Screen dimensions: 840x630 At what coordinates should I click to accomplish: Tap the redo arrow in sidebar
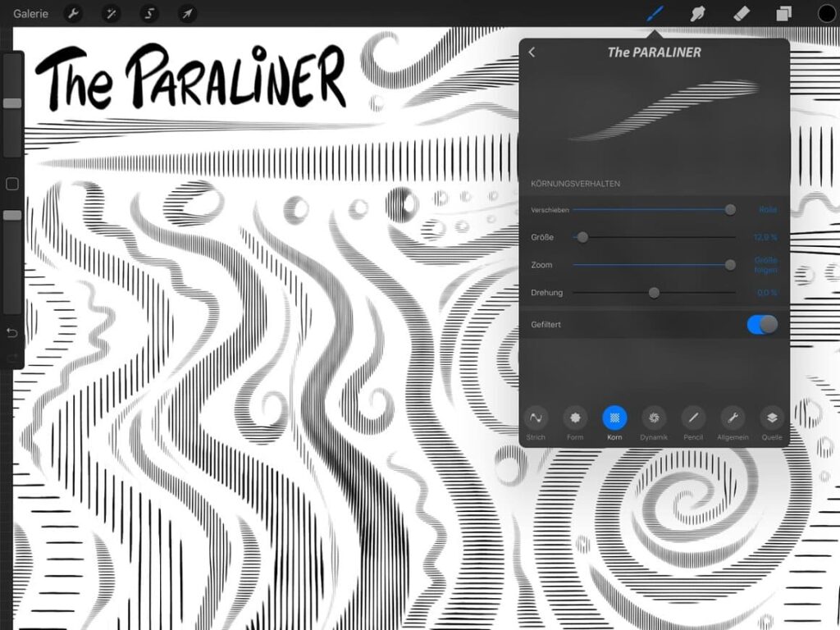point(11,357)
